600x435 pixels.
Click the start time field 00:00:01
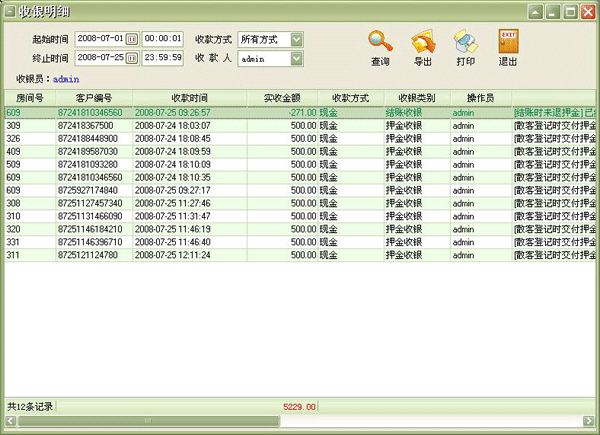click(163, 39)
